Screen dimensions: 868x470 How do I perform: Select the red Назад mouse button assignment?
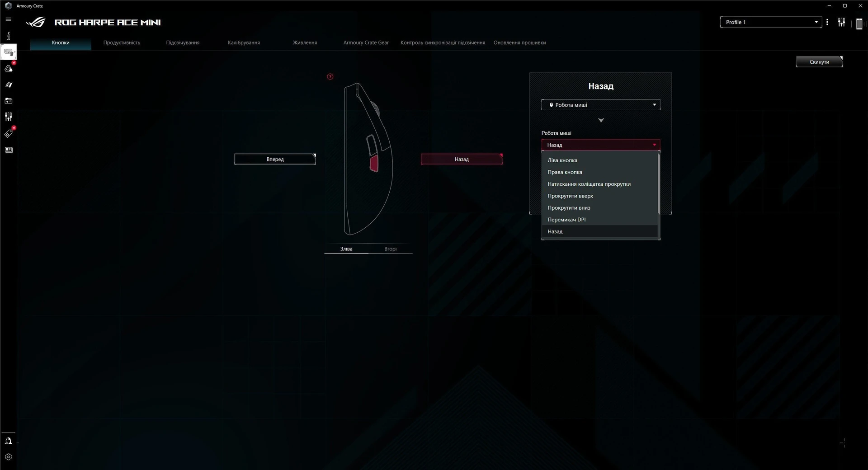click(462, 159)
